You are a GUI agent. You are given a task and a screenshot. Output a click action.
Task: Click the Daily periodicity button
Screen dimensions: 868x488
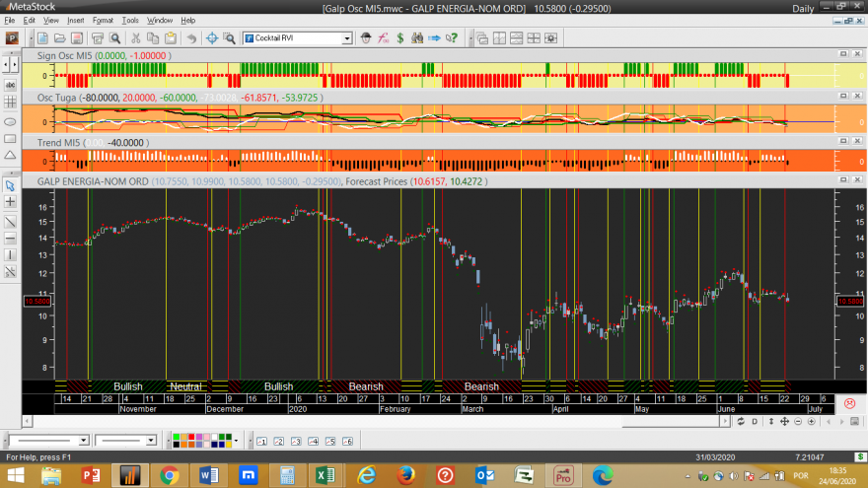point(803,8)
